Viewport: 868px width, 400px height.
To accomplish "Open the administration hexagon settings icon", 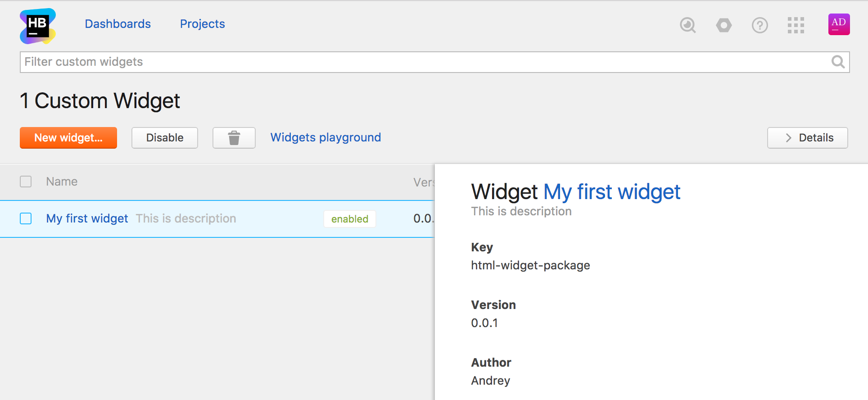I will [724, 25].
